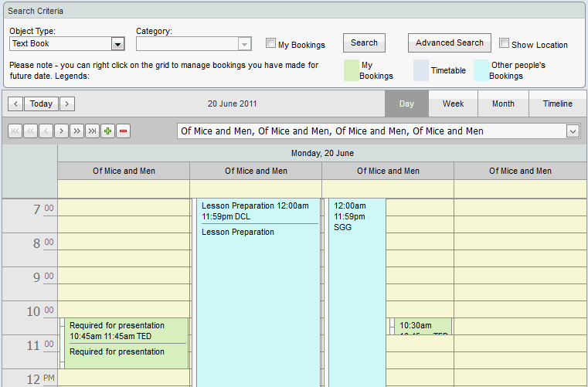Click the Today button
This screenshot has width=588, height=387.
(x=41, y=104)
